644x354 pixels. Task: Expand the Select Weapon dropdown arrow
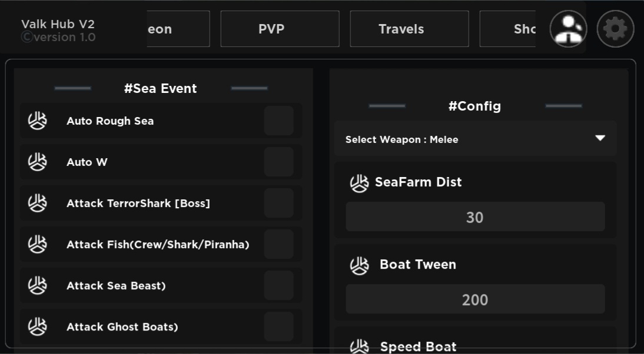(x=600, y=139)
